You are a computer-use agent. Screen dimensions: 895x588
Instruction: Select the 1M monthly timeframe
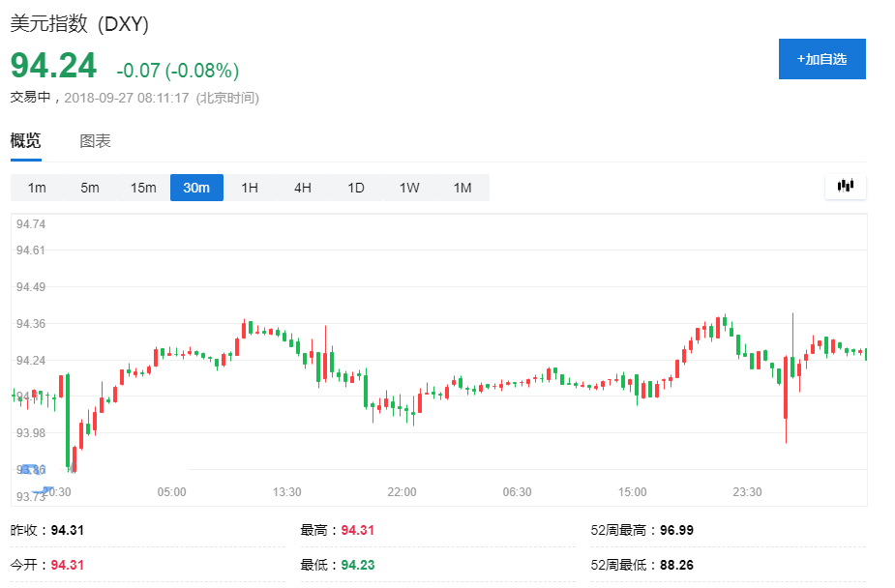(x=462, y=188)
